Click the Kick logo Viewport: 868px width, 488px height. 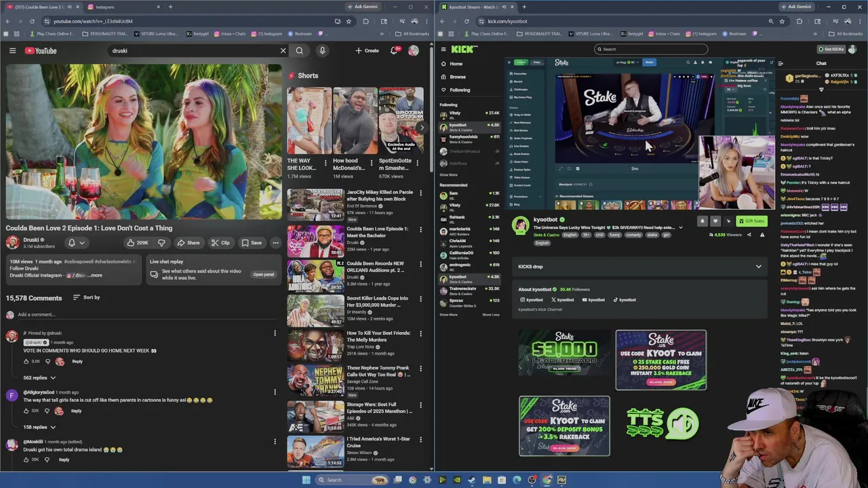(465, 49)
